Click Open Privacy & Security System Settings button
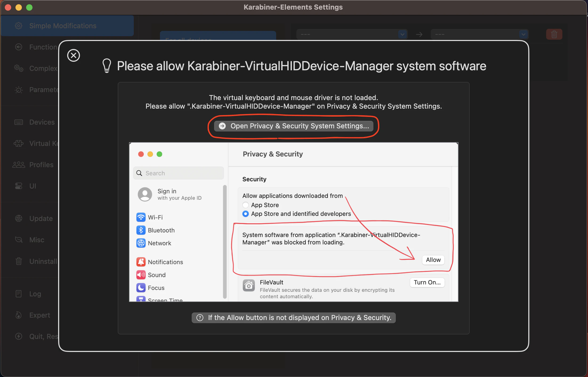The image size is (588, 377). pyautogui.click(x=293, y=126)
